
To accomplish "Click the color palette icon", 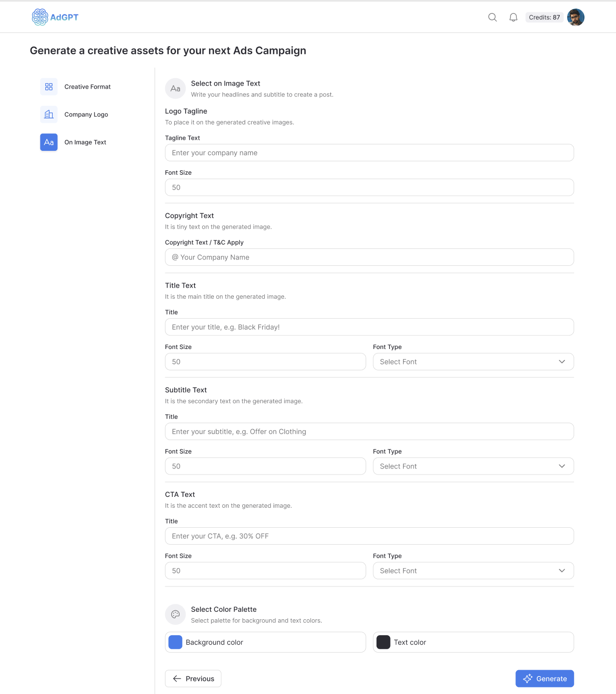I will point(175,614).
